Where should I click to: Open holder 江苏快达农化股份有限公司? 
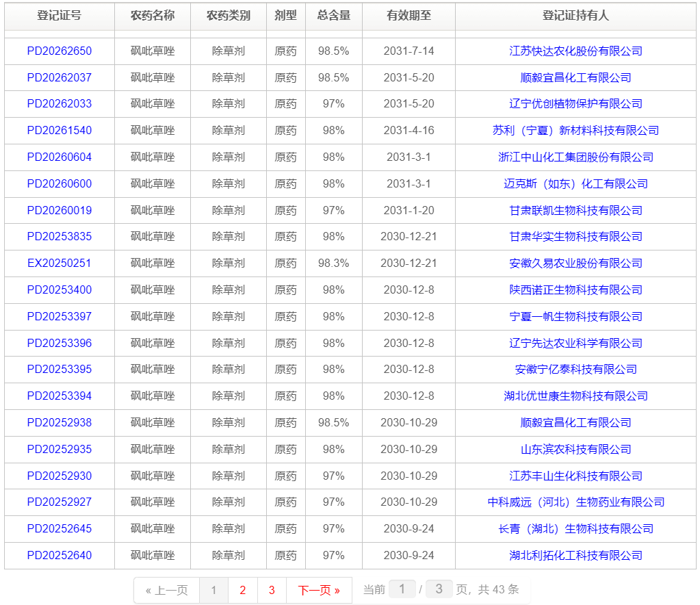pos(576,51)
